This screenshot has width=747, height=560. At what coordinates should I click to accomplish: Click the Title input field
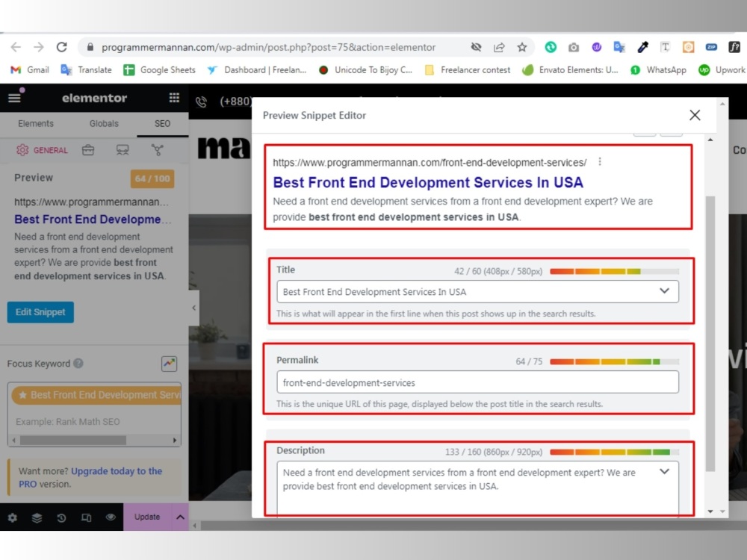pyautogui.click(x=477, y=291)
